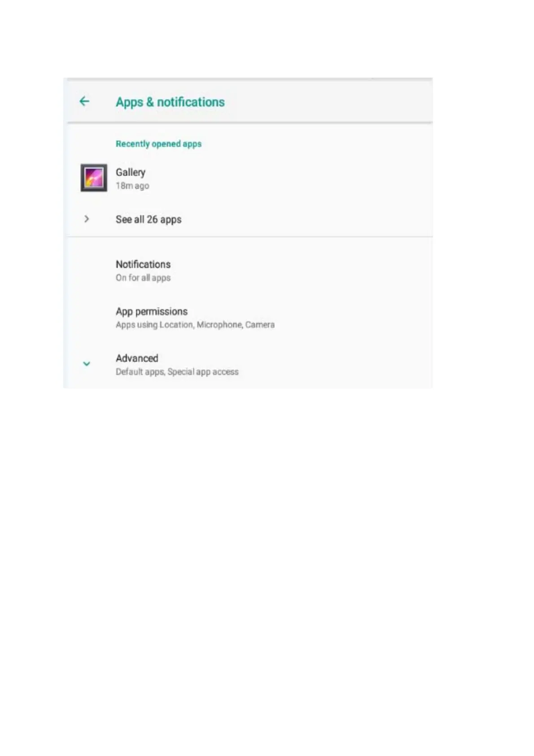The image size is (534, 756).
Task: Open the Notifications settings
Action: (249, 271)
